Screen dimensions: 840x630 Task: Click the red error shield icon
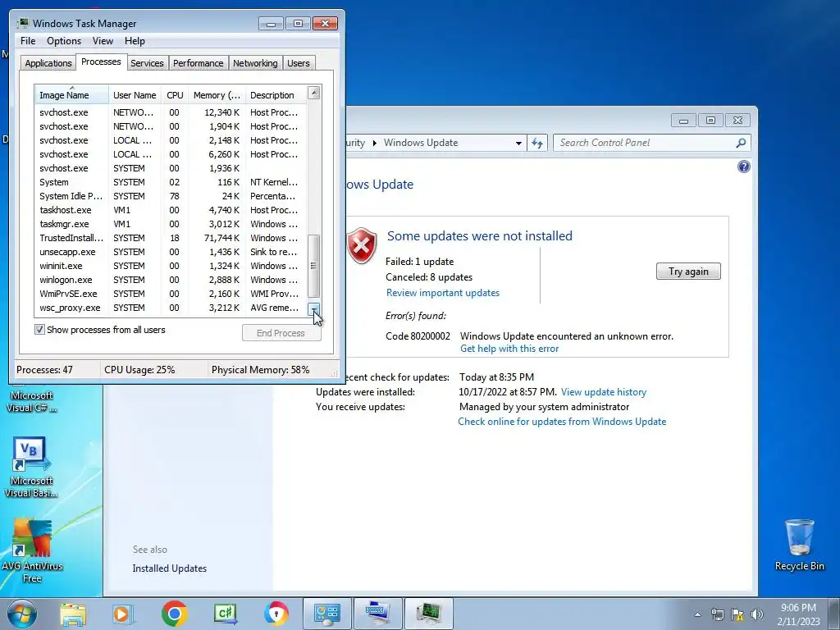point(362,246)
